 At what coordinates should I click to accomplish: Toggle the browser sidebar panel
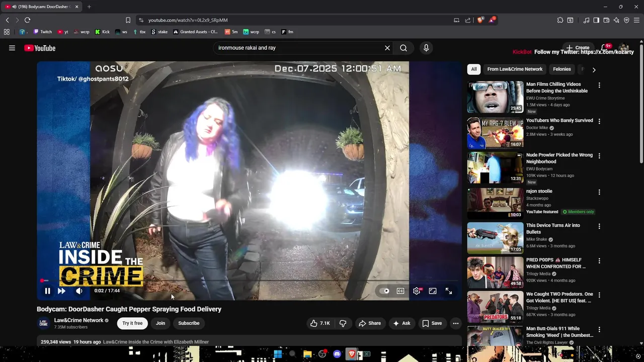[596, 20]
